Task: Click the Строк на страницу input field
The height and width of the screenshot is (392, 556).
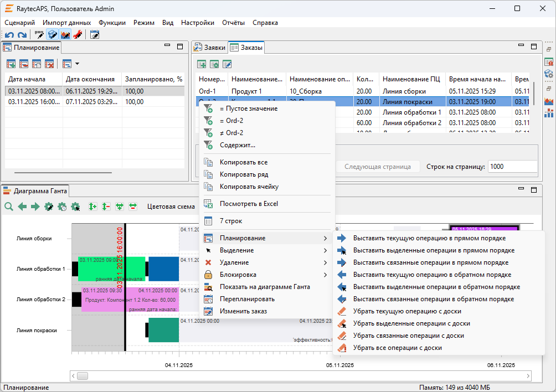Action: [512, 167]
